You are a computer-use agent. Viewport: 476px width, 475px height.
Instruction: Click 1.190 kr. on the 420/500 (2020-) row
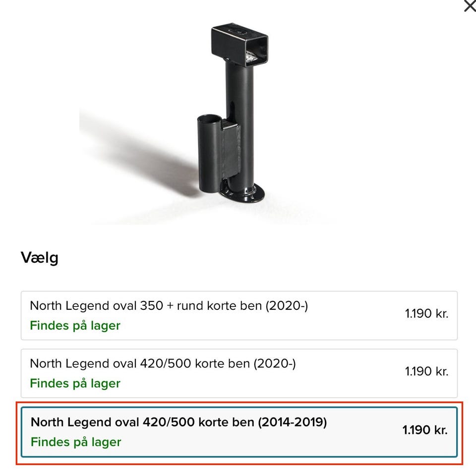[426, 371]
